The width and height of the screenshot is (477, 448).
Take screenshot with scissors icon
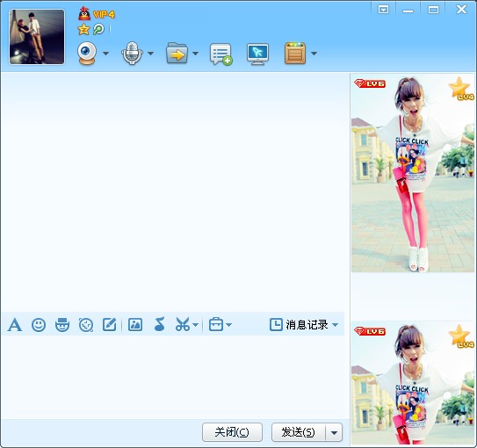182,324
